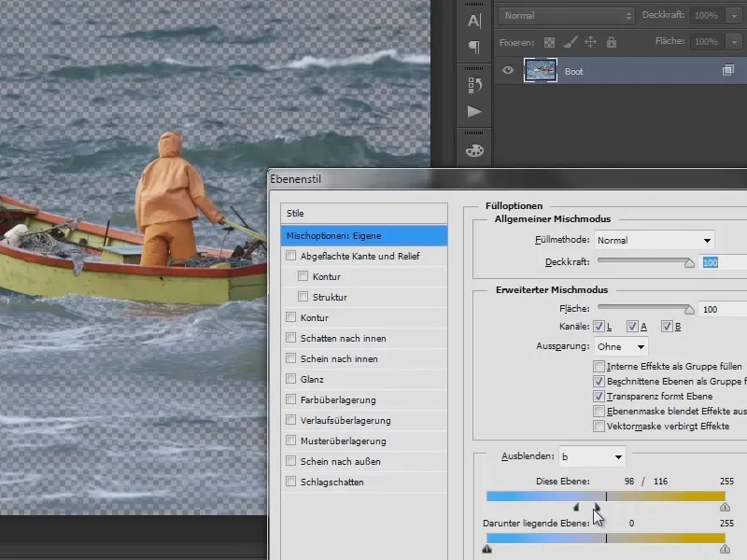Open the layer blend mode Normal dropdown
This screenshot has width=747, height=560.
click(x=567, y=16)
